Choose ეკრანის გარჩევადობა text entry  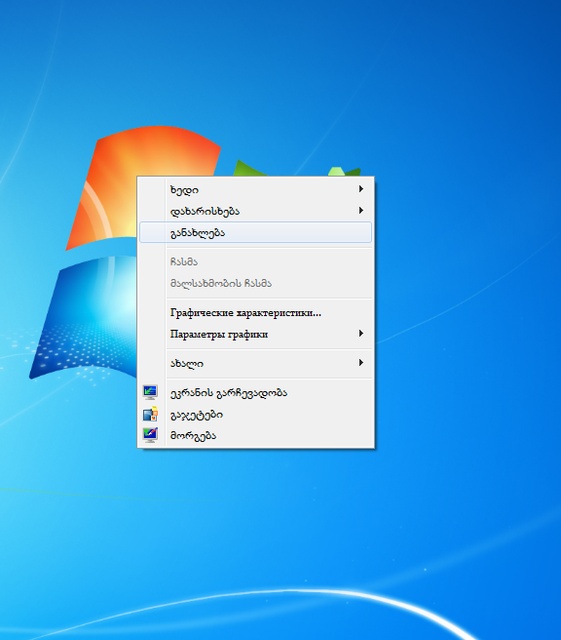[x=229, y=393]
